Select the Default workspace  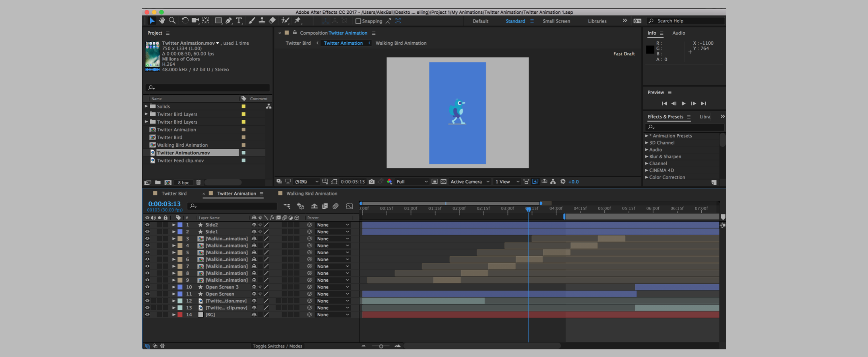pos(480,21)
